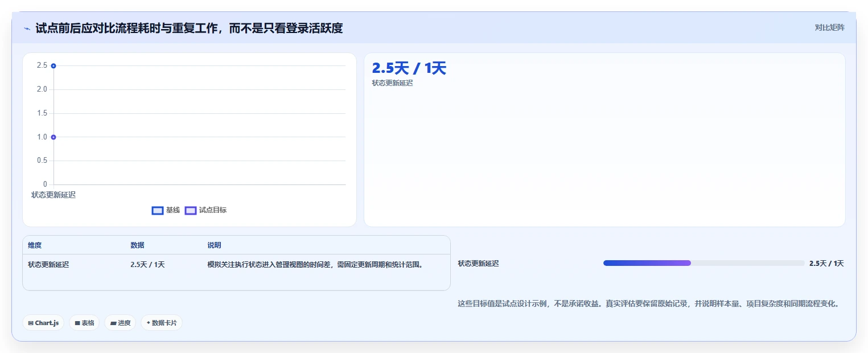
Task: Toggle the 基线 legend color box
Action: (158, 211)
